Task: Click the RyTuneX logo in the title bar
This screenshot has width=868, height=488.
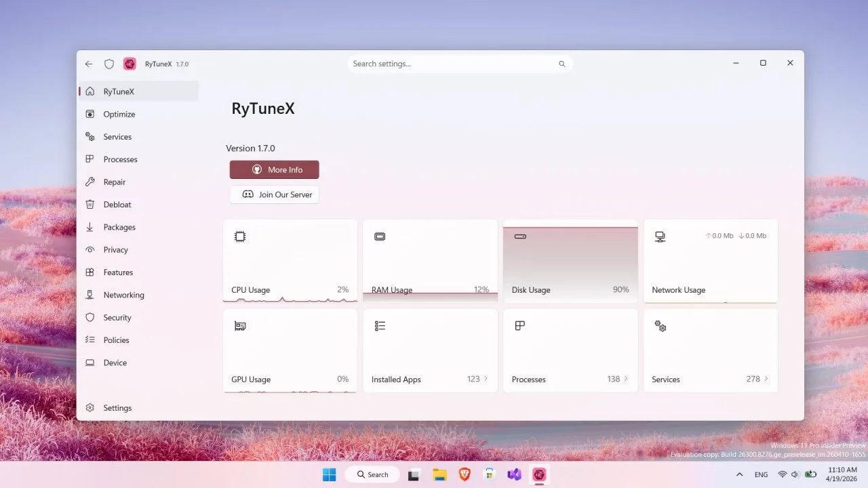Action: 130,64
